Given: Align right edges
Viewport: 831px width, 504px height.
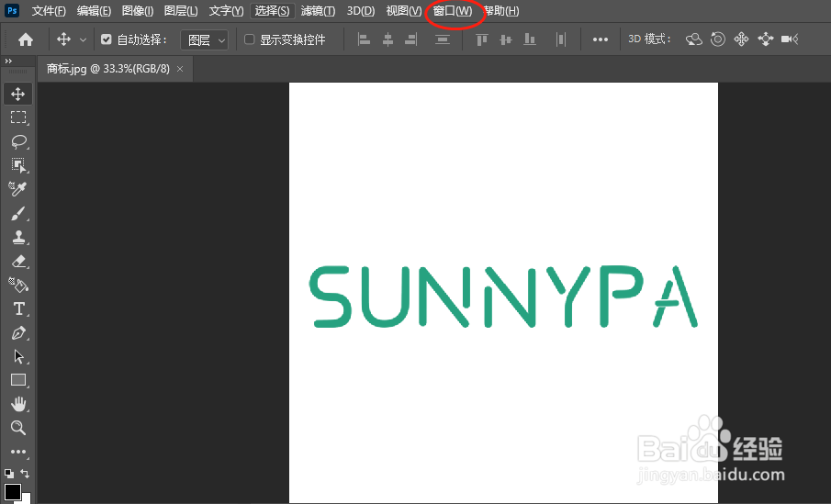Looking at the screenshot, I should pyautogui.click(x=411, y=39).
